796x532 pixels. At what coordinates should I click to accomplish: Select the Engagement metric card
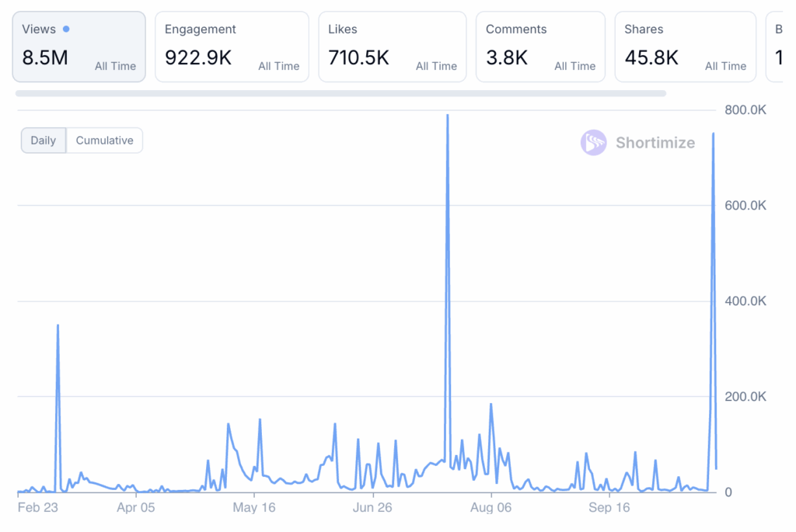click(232, 47)
